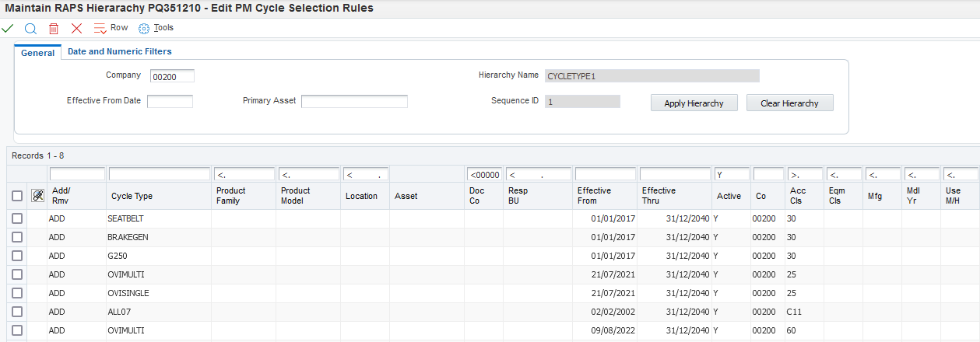The width and height of the screenshot is (980, 342).
Task: Tick the ALL07 row checkbox
Action: coord(17,312)
